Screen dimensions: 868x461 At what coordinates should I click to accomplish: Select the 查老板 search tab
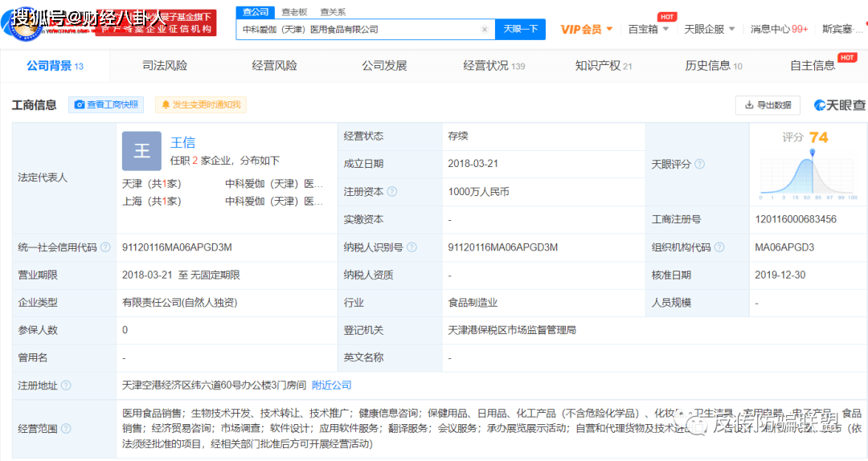[294, 11]
